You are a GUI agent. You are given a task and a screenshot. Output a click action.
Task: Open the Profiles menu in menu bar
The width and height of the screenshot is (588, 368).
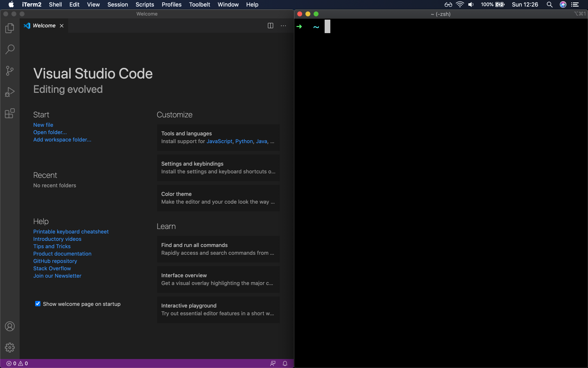point(171,4)
